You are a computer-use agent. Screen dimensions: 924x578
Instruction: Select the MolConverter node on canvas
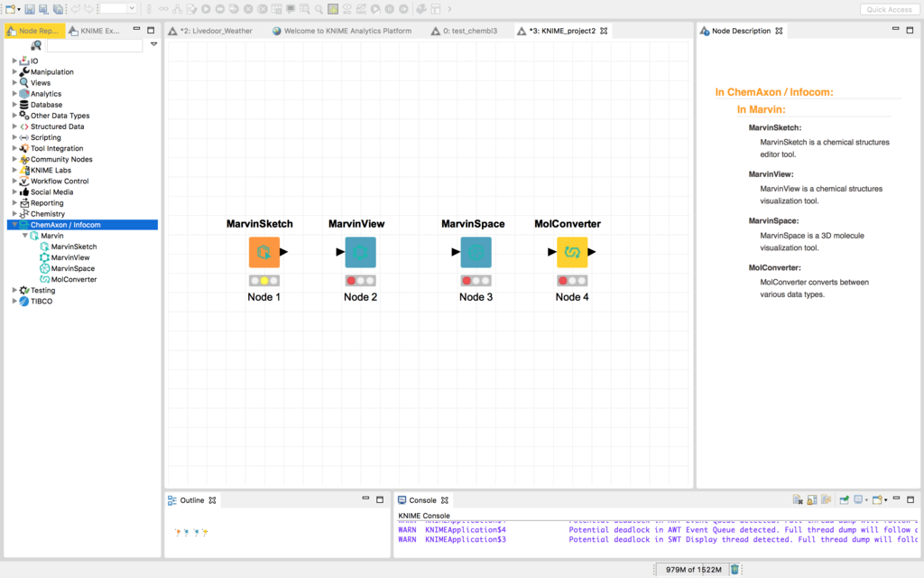(x=571, y=252)
